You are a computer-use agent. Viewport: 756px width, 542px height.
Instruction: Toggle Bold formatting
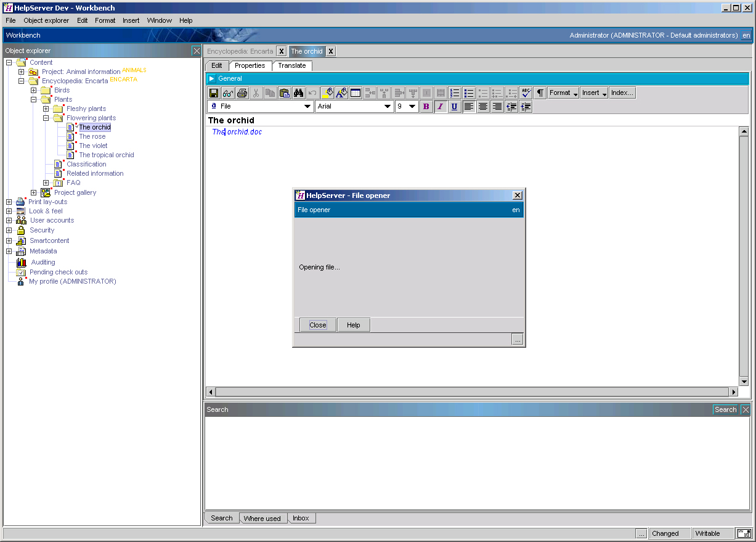(426, 107)
